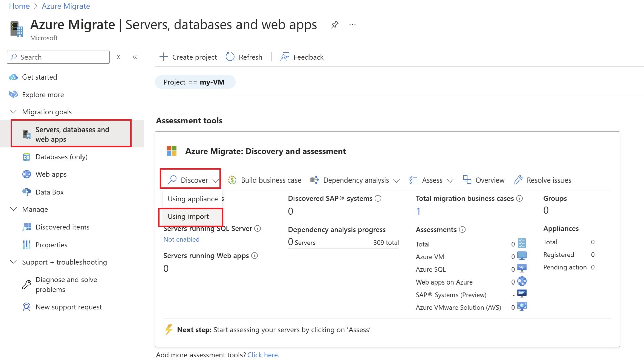Expand the Assess dropdown
The height and width of the screenshot is (362, 644).
point(450,180)
